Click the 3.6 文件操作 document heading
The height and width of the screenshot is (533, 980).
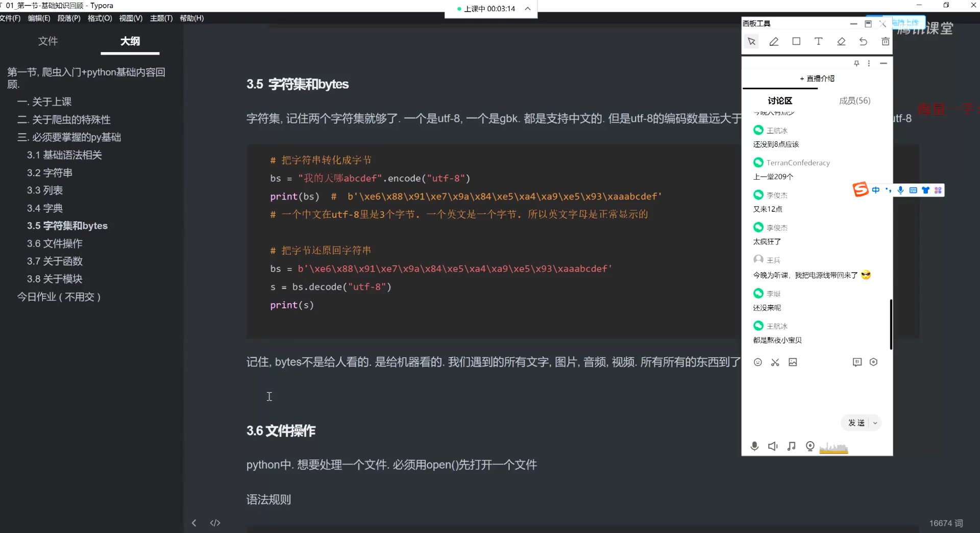(x=281, y=431)
